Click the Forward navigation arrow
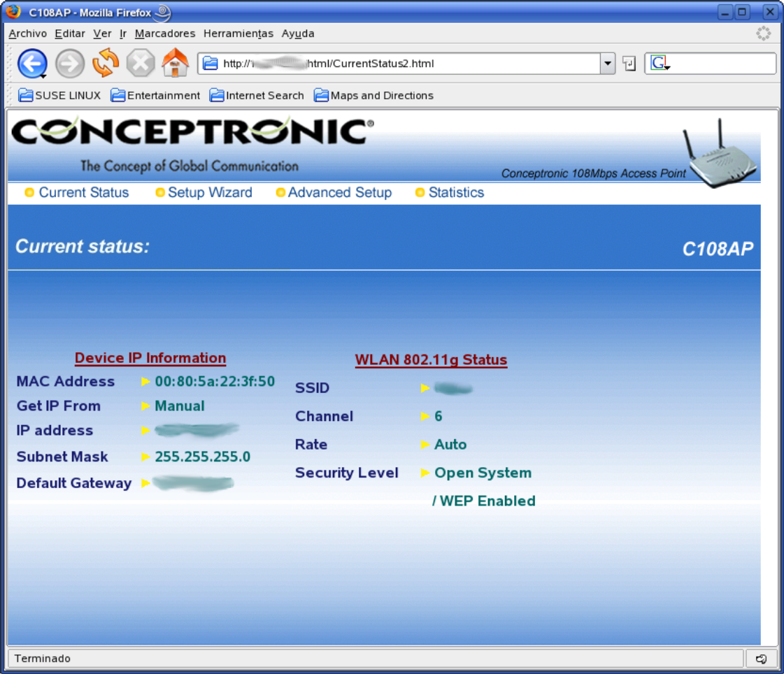The image size is (784, 674). click(x=69, y=64)
